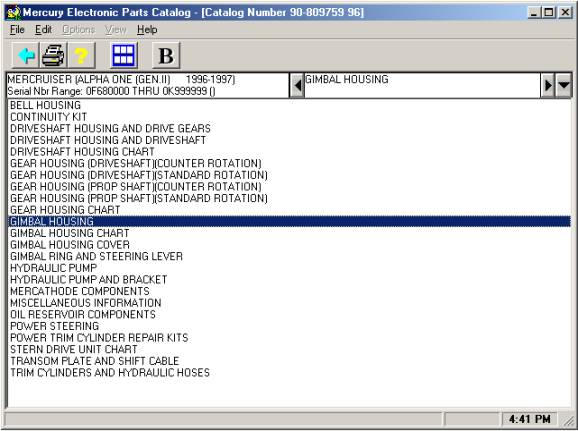Open the Help menu
Image resolution: width=578 pixels, height=431 pixels.
147,29
